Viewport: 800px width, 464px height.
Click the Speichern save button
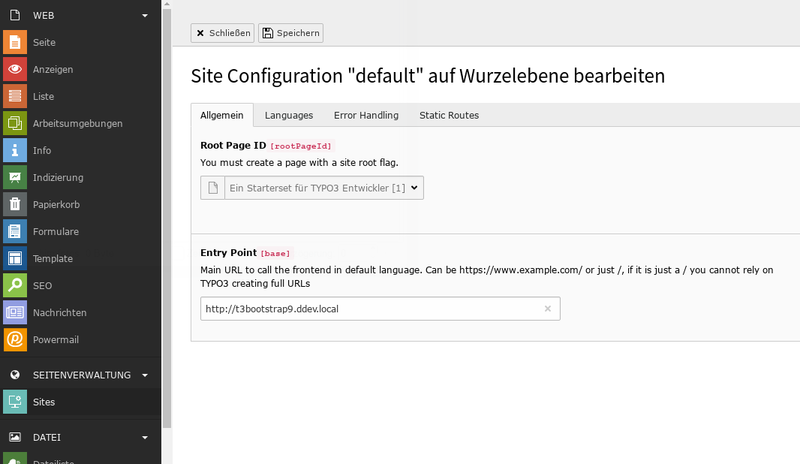[x=291, y=33]
